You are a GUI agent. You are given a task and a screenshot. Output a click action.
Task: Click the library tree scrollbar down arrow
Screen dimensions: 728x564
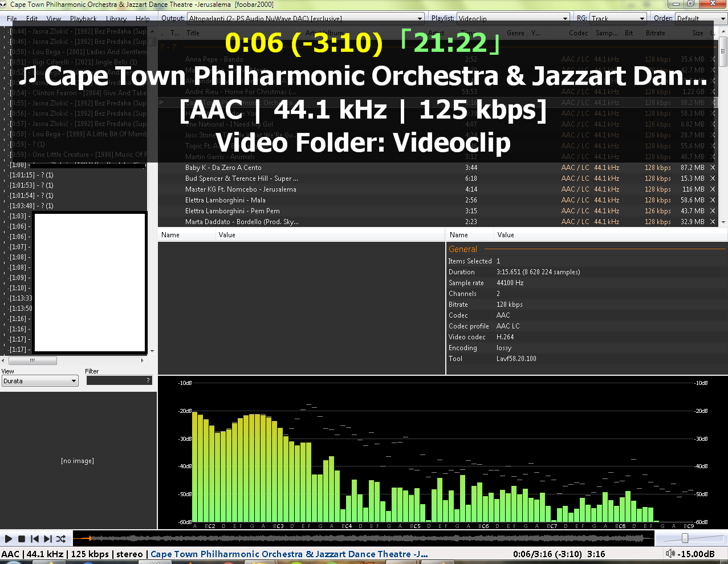(152, 351)
